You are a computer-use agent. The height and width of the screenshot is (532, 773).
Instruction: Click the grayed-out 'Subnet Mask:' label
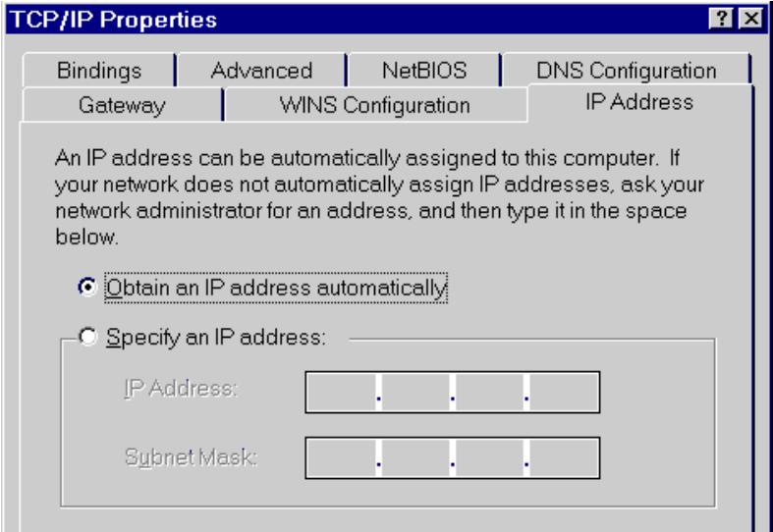(x=191, y=456)
